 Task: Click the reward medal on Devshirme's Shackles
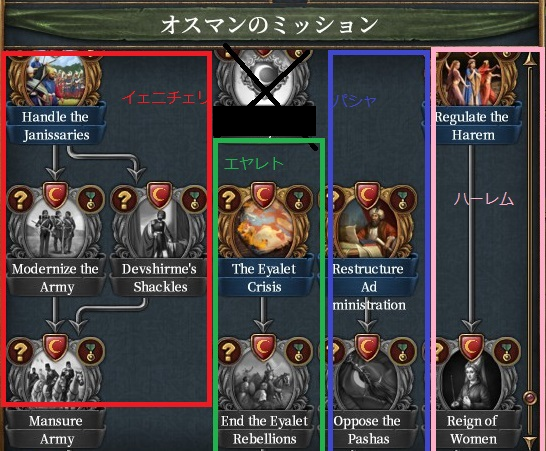pos(195,199)
